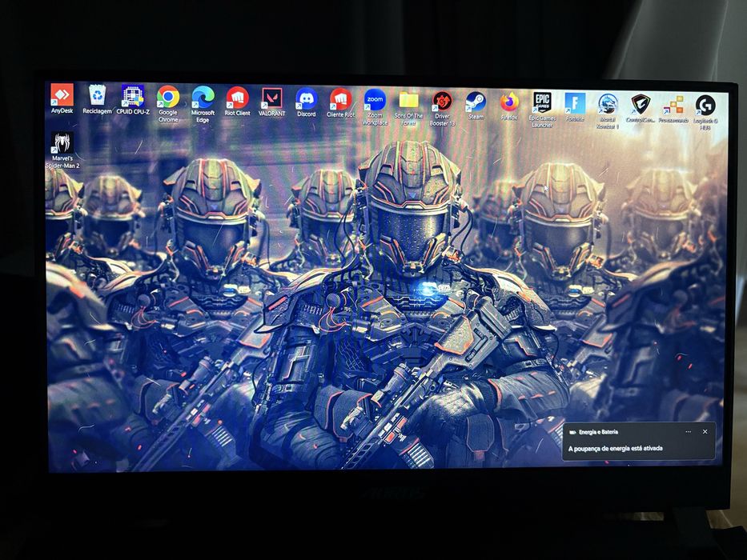Select the Reciclagem recycle bin icon
The image size is (747, 560).
(97, 99)
